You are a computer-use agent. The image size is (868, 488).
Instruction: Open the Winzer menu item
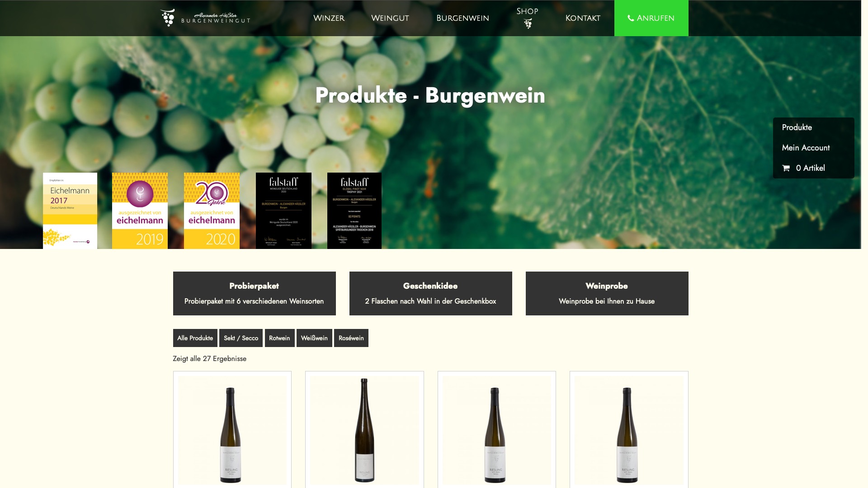tap(329, 18)
